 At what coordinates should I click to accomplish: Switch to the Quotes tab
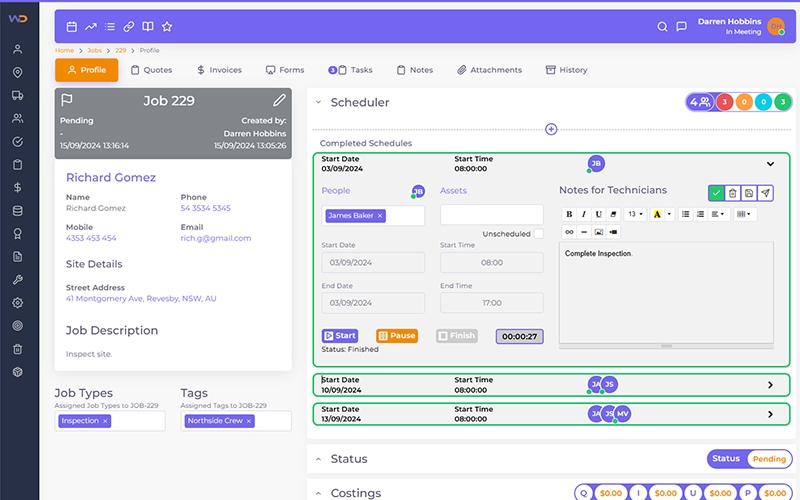pos(152,70)
